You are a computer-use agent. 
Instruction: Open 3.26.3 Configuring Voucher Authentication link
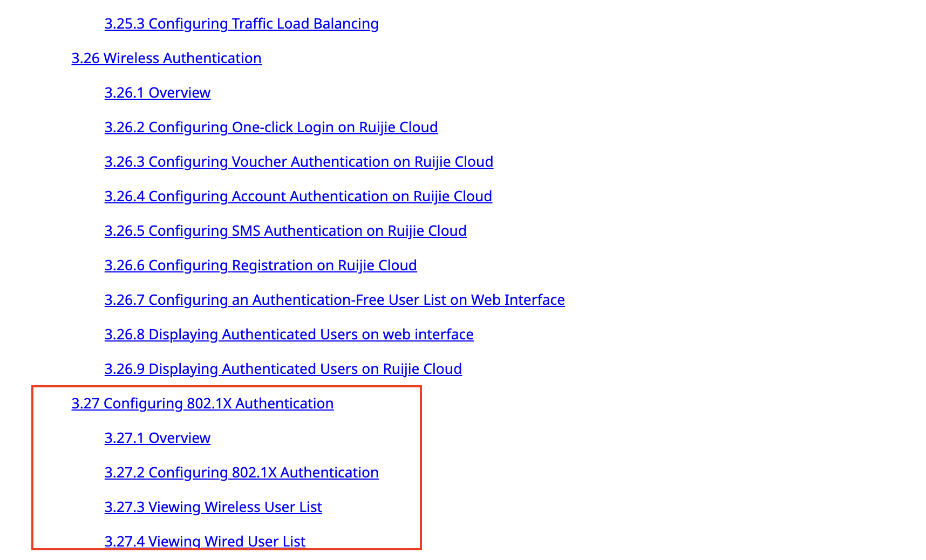(298, 162)
